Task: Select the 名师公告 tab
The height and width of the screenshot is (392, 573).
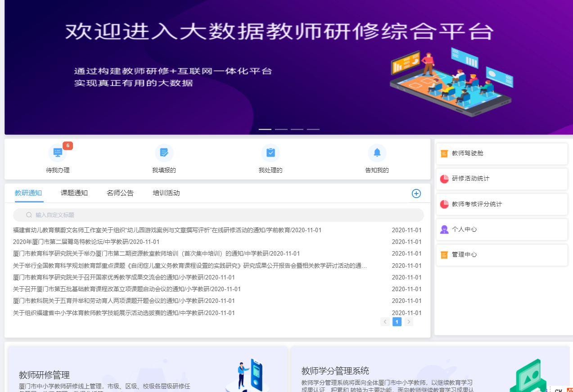Action: (120, 193)
